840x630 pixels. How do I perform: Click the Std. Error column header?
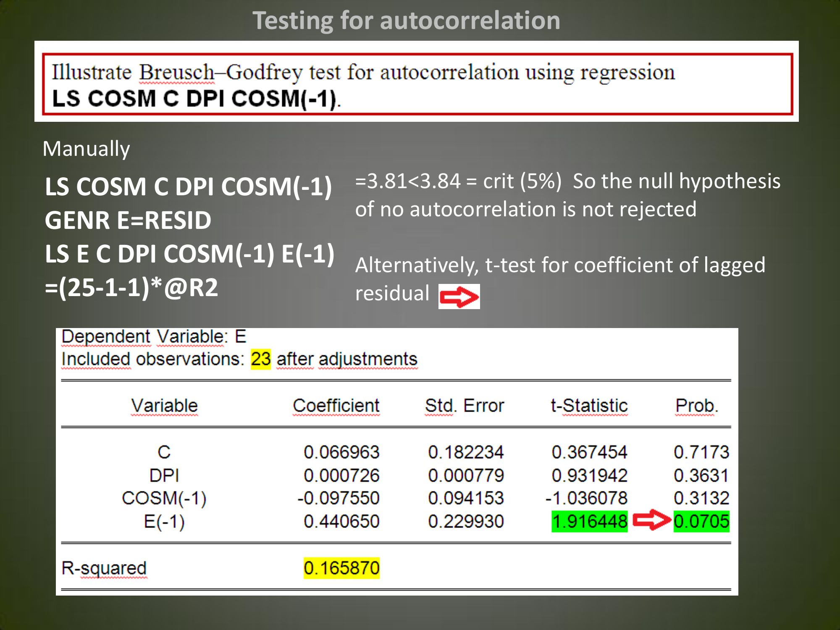pos(464,406)
